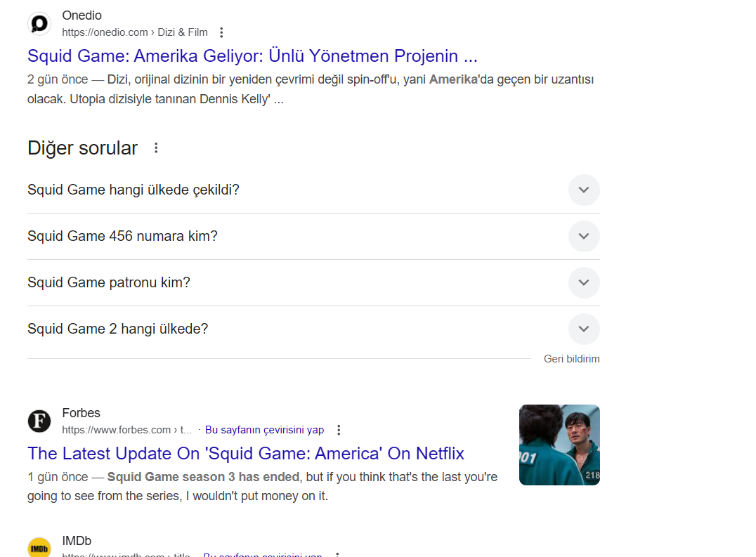Expand 'Squid Game patronu kim?' question

584,282
